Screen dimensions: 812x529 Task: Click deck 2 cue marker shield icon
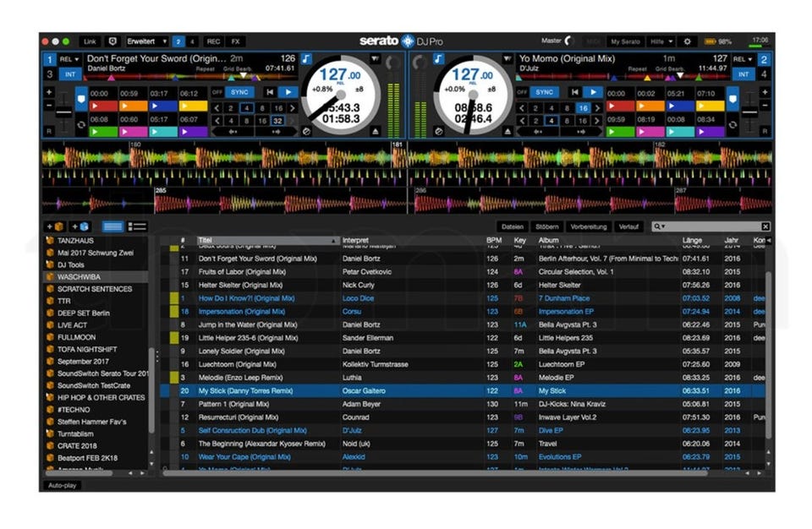(732, 99)
